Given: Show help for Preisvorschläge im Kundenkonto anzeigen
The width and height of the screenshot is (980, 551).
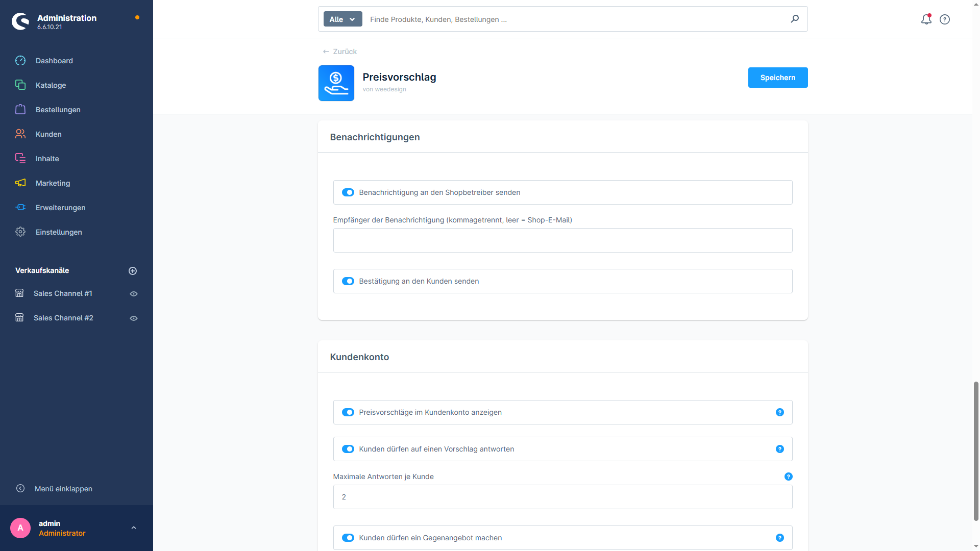Looking at the screenshot, I should [x=780, y=412].
